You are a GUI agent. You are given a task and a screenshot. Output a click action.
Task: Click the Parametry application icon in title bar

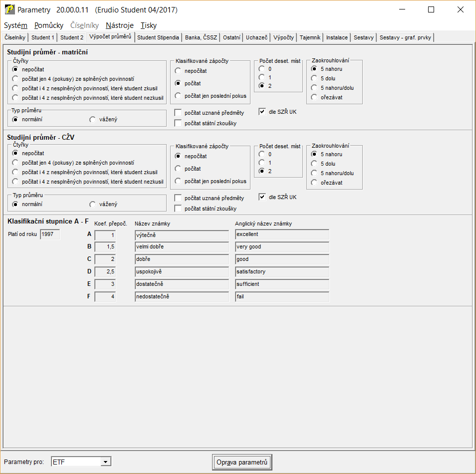click(x=9, y=9)
